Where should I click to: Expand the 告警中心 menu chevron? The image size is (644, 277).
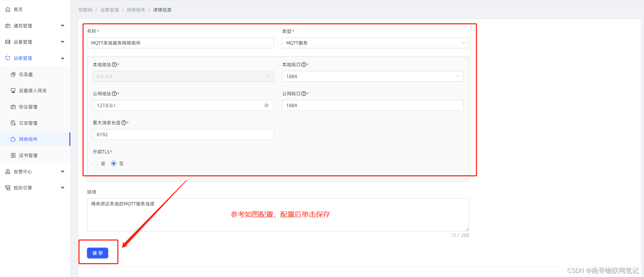pos(63,172)
